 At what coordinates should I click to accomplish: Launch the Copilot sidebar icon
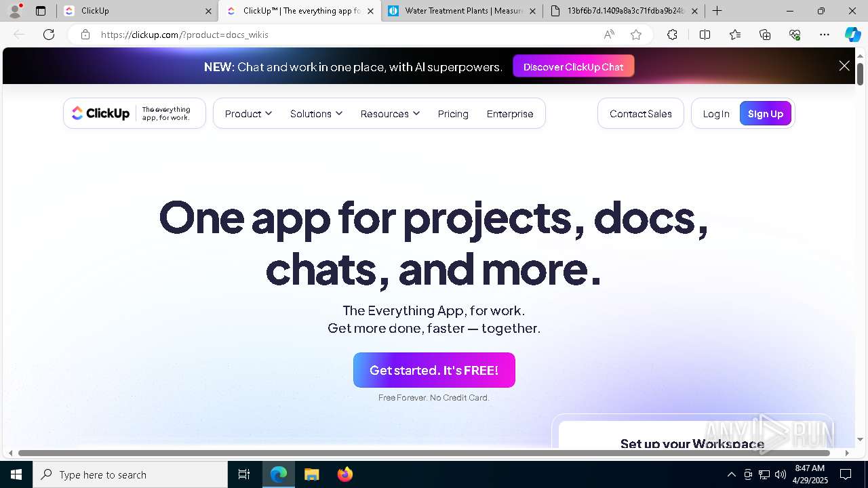click(x=852, y=35)
